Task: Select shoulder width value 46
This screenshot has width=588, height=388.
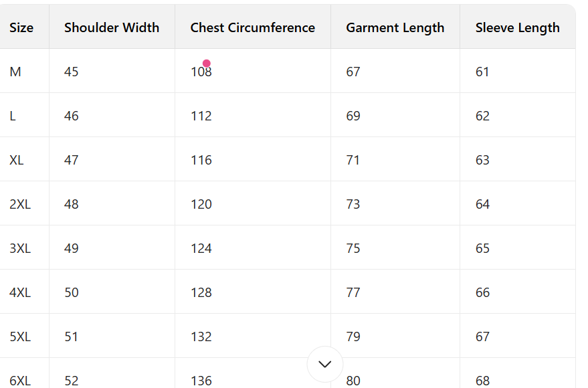Action: click(71, 116)
